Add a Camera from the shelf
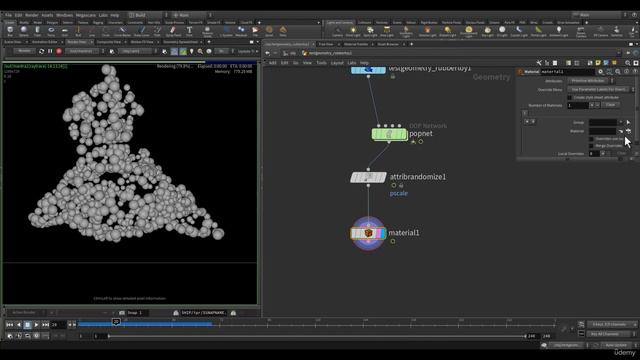 (x=337, y=31)
